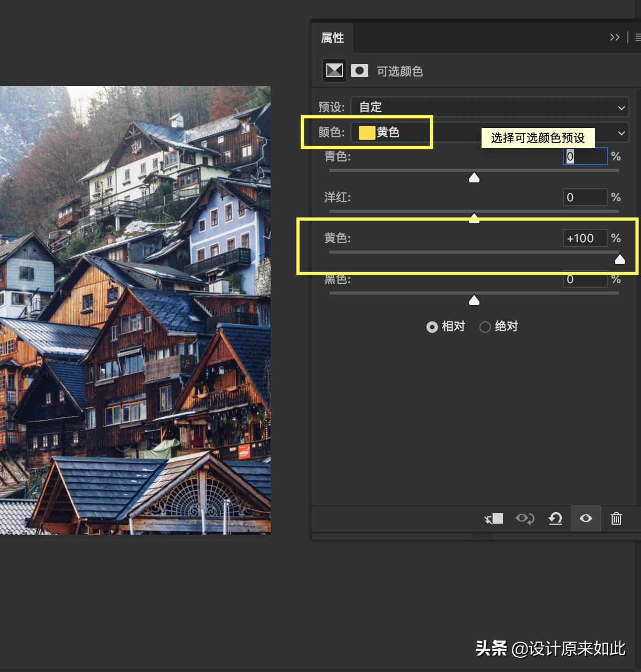Delete this adjustment layer
The width and height of the screenshot is (641, 672).
pos(616,518)
